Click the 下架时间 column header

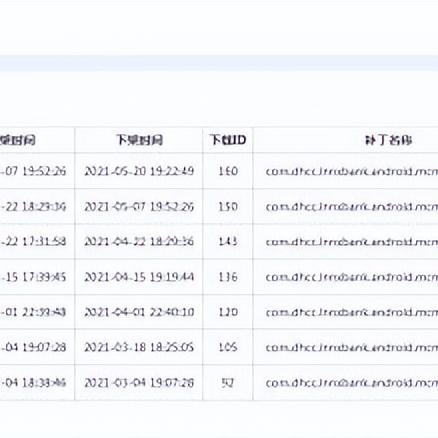point(139,140)
